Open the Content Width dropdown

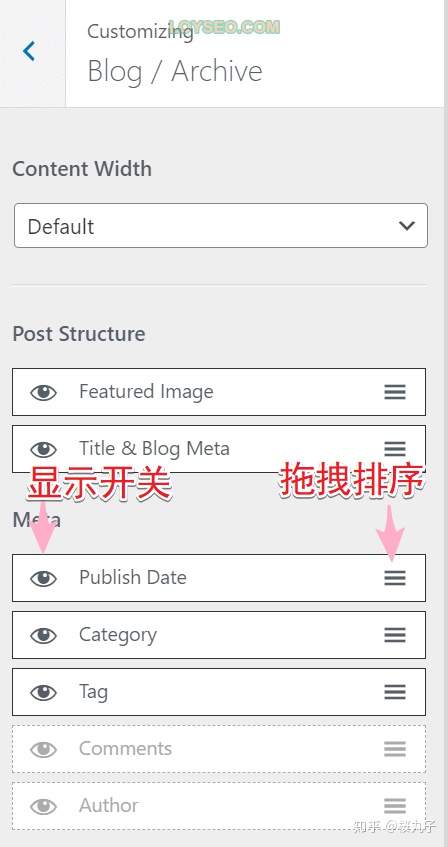(x=221, y=226)
